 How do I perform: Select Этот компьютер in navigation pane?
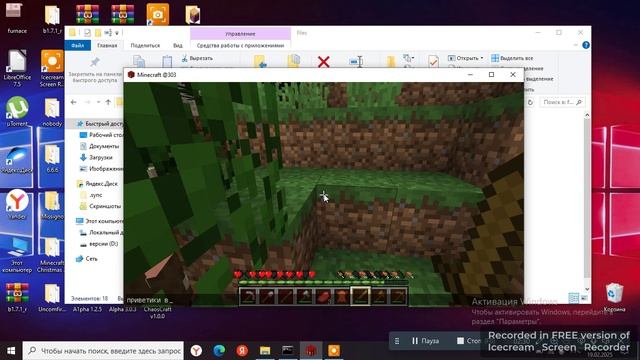coord(100,221)
